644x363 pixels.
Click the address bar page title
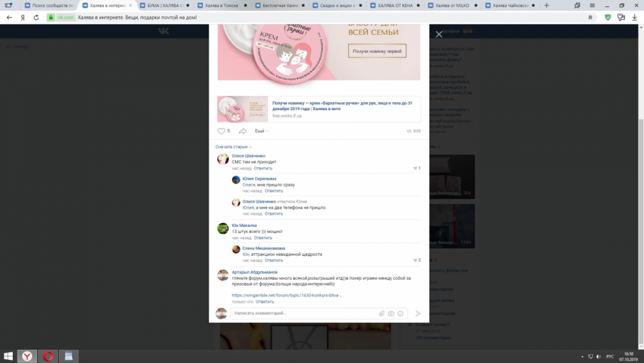(x=137, y=17)
